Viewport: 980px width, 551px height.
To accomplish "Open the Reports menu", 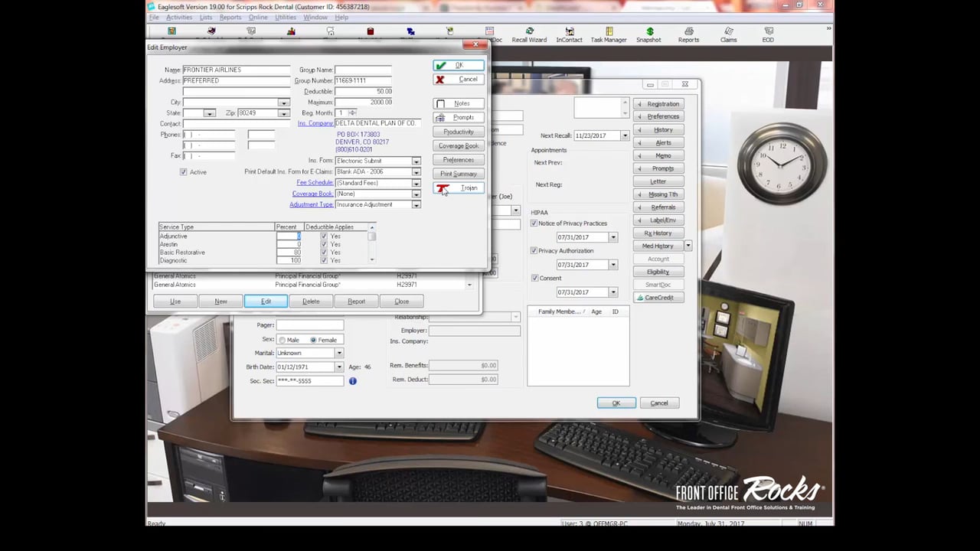I will 230,18.
